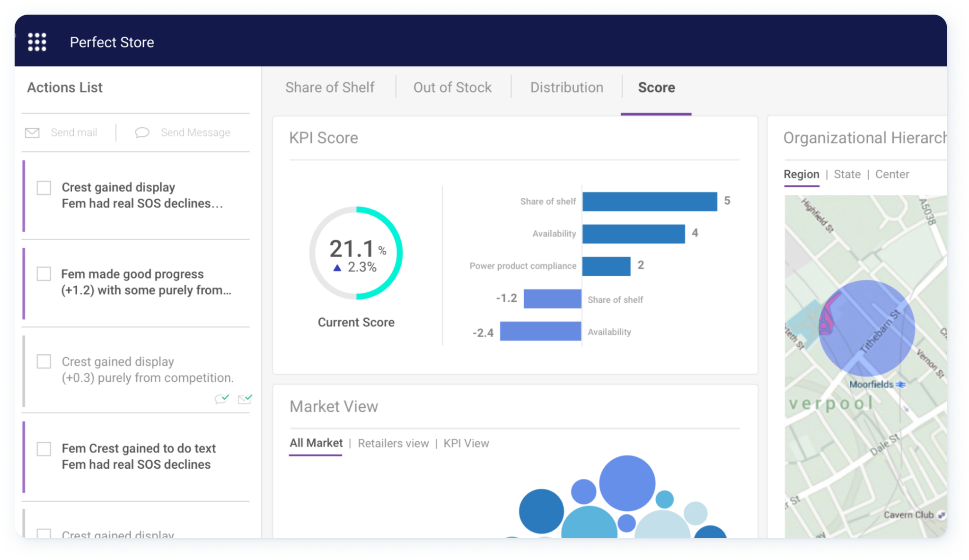Click the blue up-triangle trend indicator
The height and width of the screenshot is (560, 969).
coord(337,268)
